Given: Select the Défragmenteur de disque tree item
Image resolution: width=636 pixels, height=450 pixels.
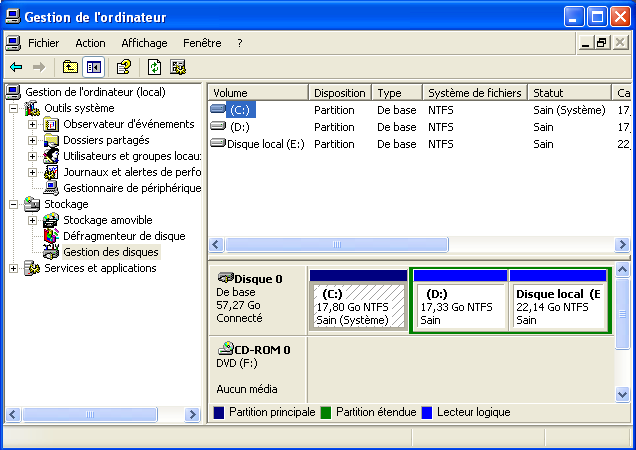Looking at the screenshot, I should pos(124,236).
